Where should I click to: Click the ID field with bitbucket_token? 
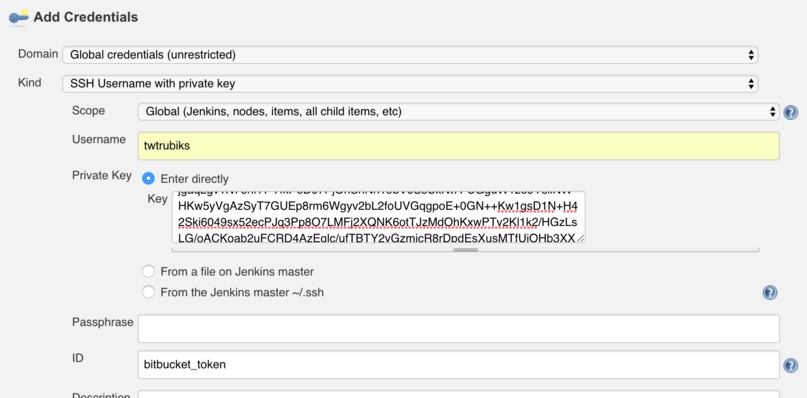point(458,365)
